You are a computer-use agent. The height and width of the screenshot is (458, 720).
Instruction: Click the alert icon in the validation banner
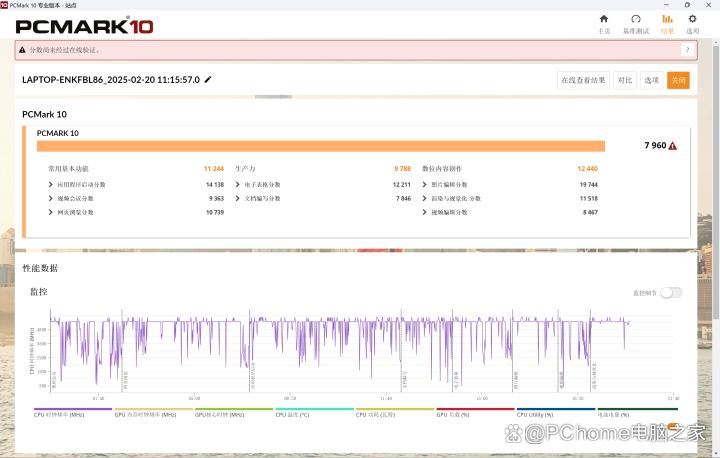[x=22, y=50]
